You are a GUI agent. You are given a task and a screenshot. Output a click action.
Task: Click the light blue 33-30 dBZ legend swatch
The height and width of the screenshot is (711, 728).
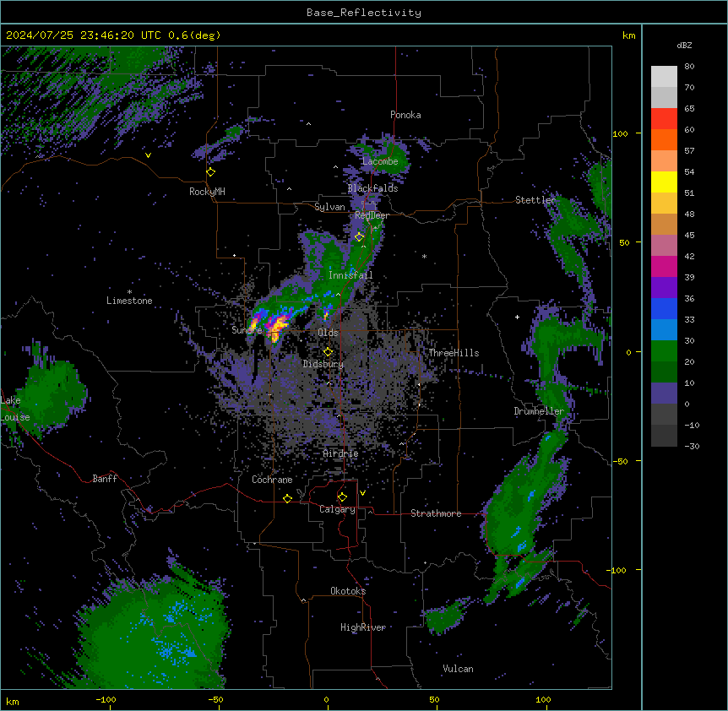pos(664,330)
